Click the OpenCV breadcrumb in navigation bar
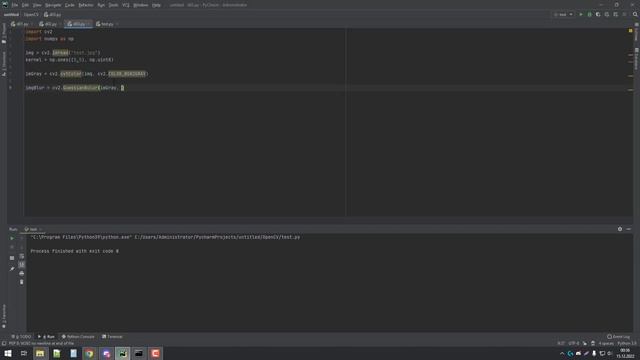The height and width of the screenshot is (360, 640). click(x=31, y=14)
